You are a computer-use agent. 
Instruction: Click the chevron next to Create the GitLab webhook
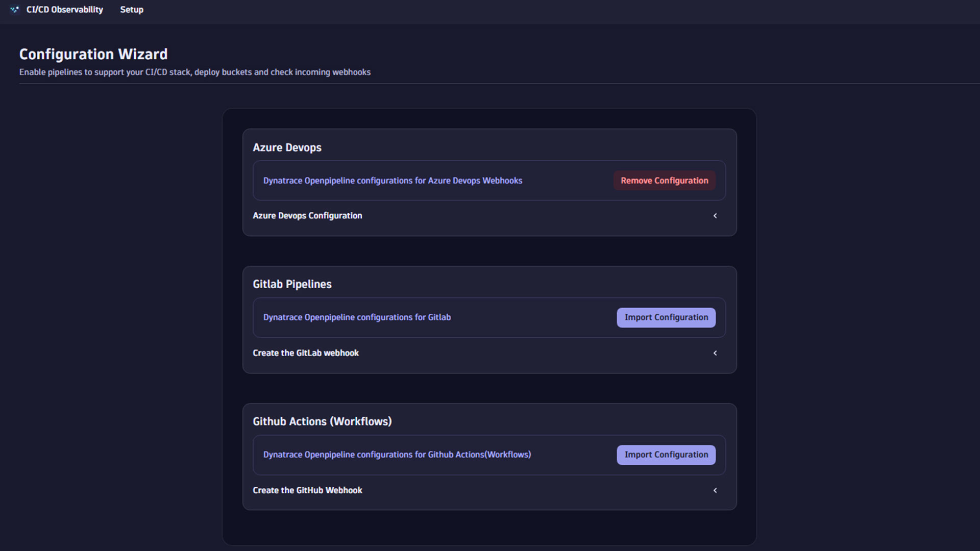(x=715, y=353)
